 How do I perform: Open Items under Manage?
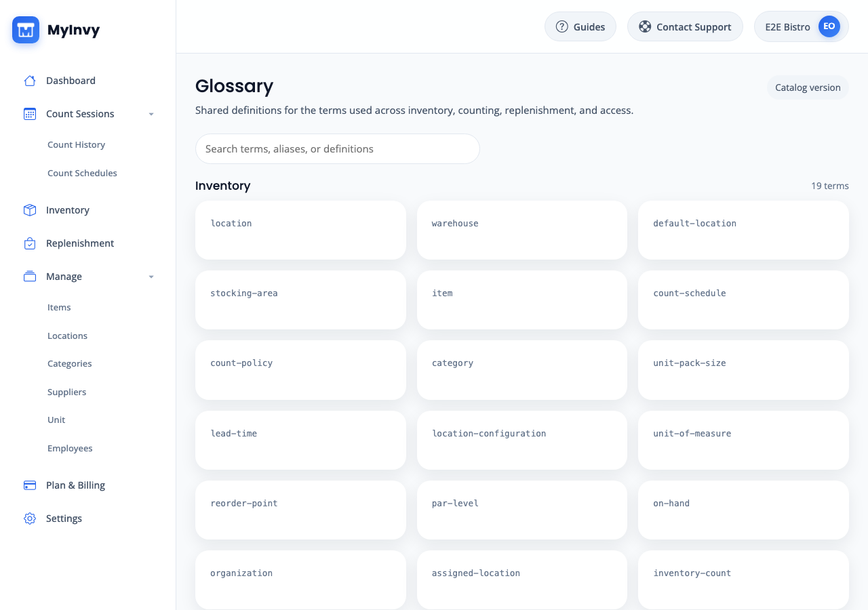click(x=59, y=307)
